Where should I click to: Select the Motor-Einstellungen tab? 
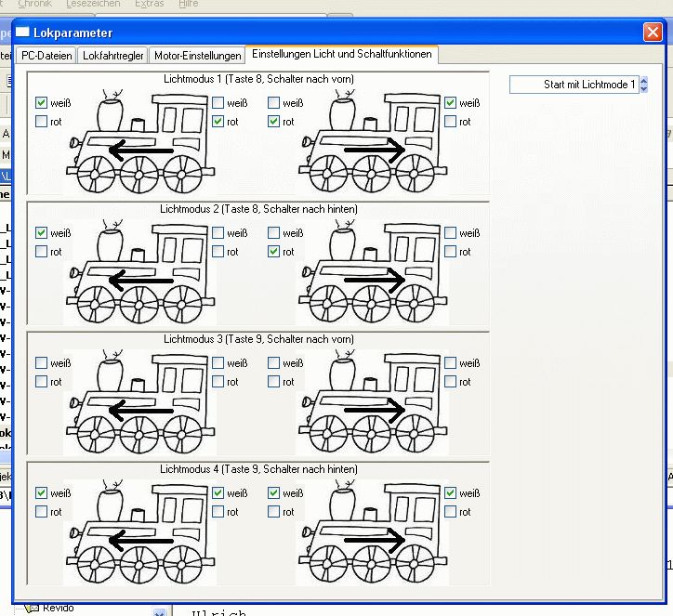click(197, 56)
